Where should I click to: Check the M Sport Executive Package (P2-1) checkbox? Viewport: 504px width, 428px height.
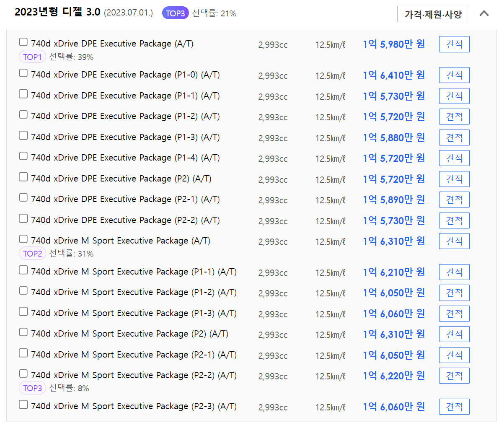(23, 353)
